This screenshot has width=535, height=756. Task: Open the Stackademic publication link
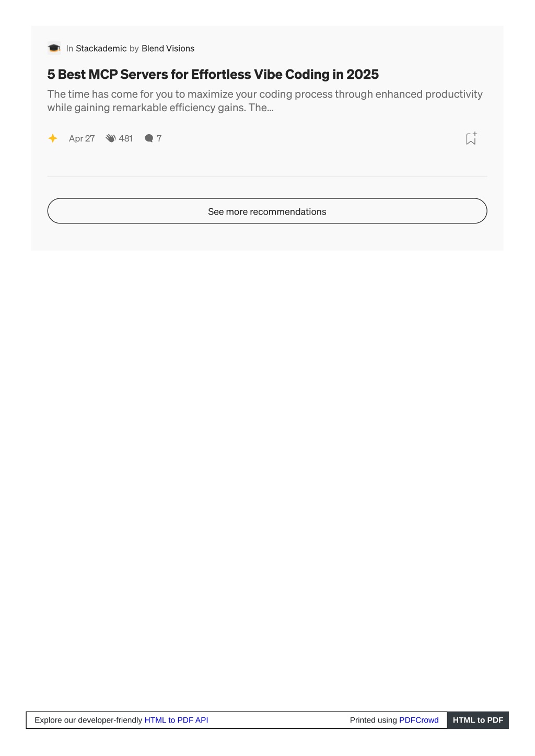coord(101,49)
